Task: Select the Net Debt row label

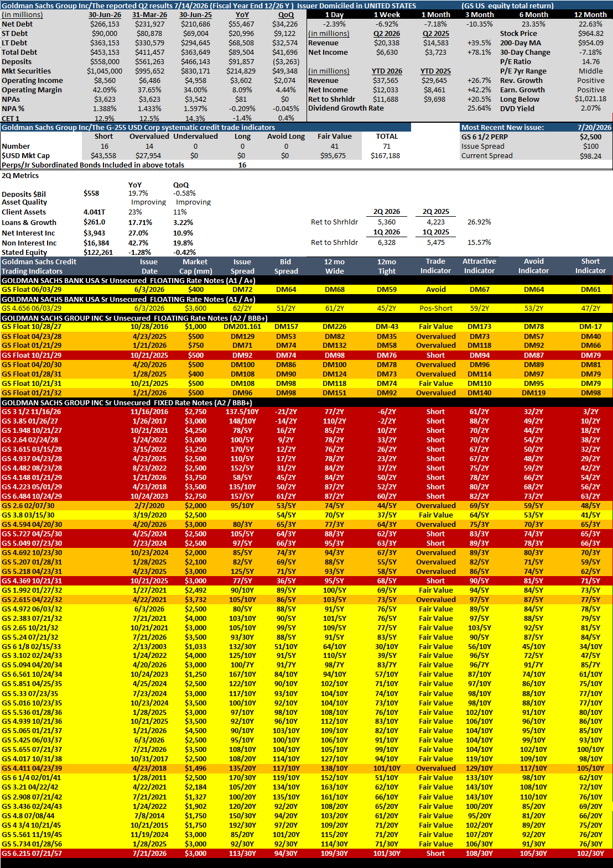Action: coord(17,24)
